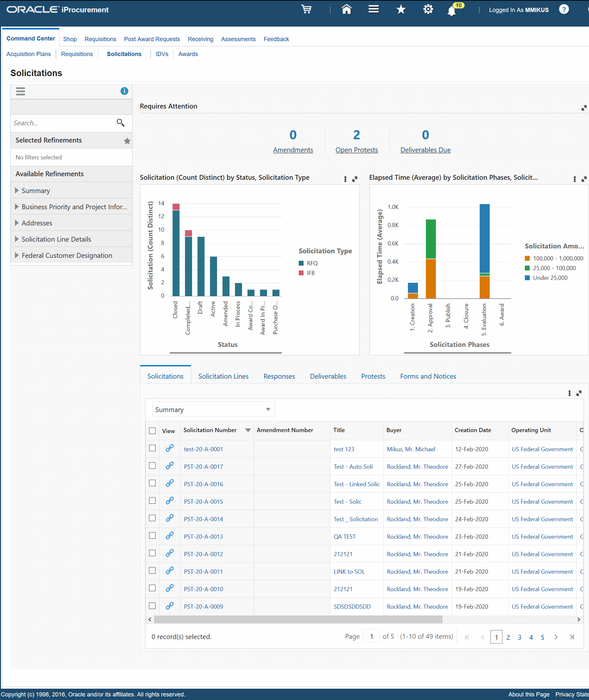The width and height of the screenshot is (589, 700).
Task: Open the Summary view dropdown
Action: (x=214, y=409)
